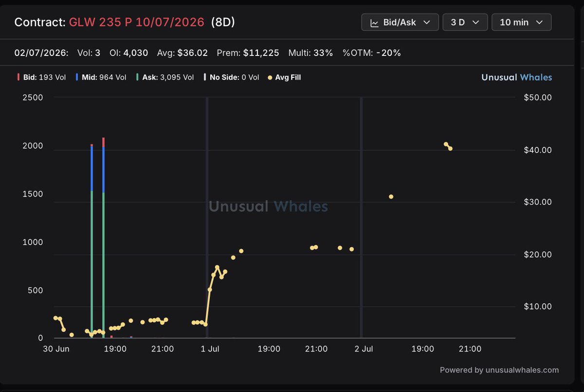Click the second tall green volume bar
The height and width of the screenshot is (392, 584).
pyautogui.click(x=103, y=265)
